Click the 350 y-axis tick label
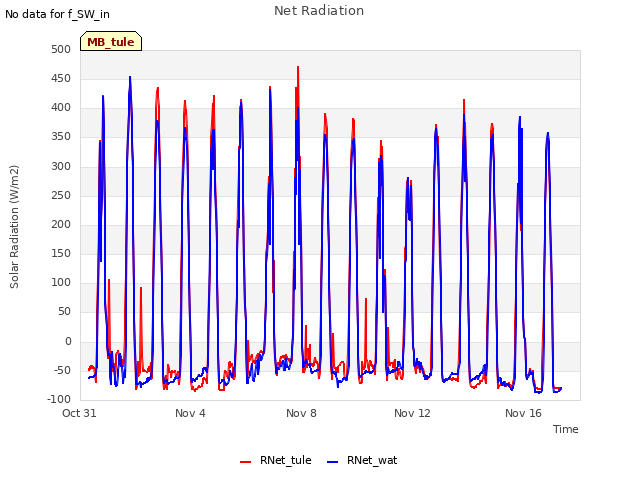The image size is (640, 480). (61, 137)
